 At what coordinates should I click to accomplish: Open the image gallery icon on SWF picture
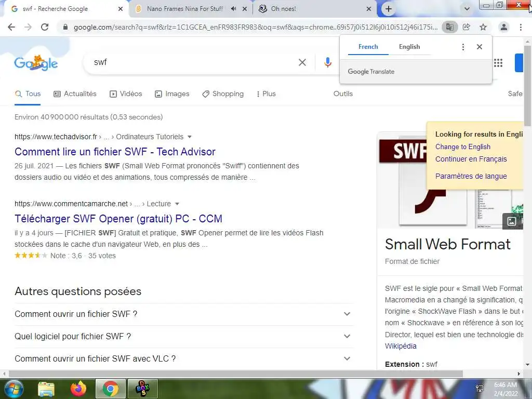[x=512, y=221]
